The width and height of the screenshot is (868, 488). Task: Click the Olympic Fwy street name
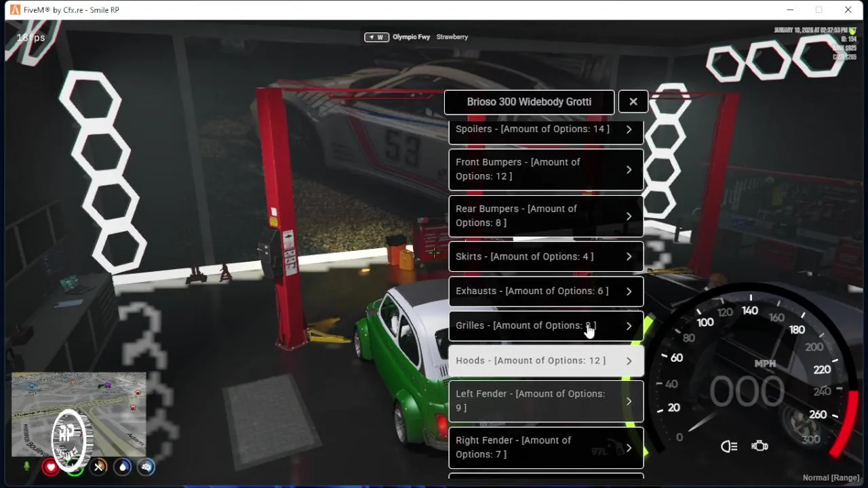click(412, 37)
